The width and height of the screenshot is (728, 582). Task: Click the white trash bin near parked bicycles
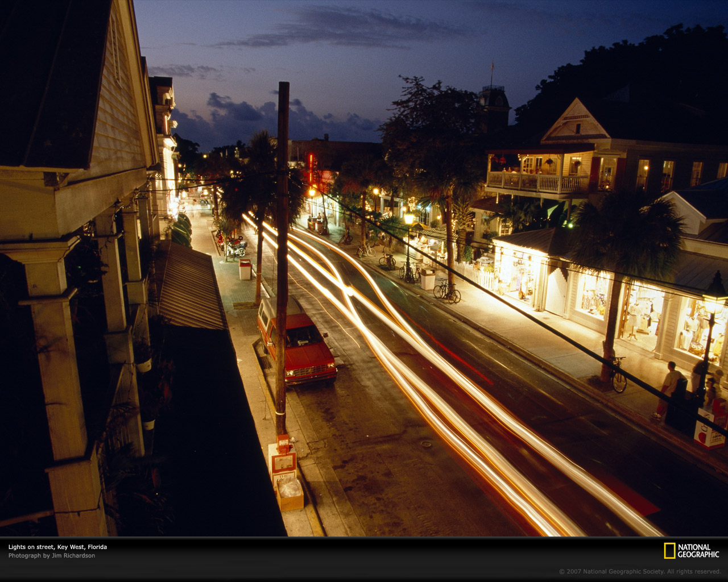[x=428, y=279]
